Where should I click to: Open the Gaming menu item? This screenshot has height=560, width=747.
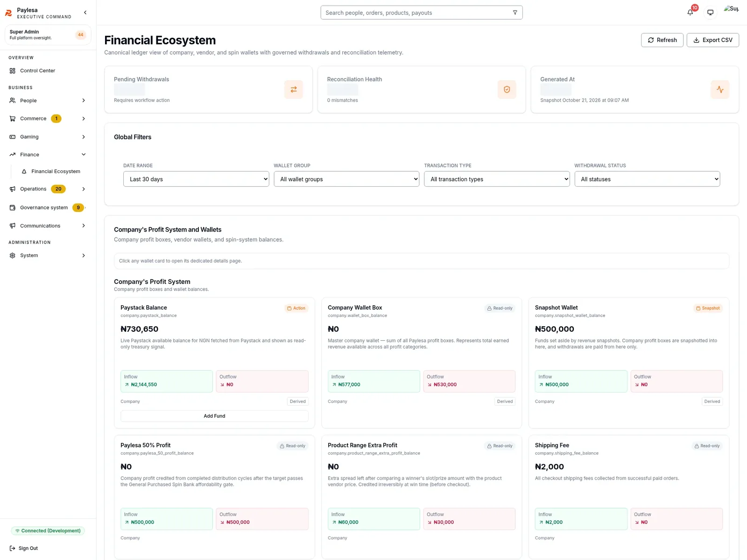tap(48, 137)
